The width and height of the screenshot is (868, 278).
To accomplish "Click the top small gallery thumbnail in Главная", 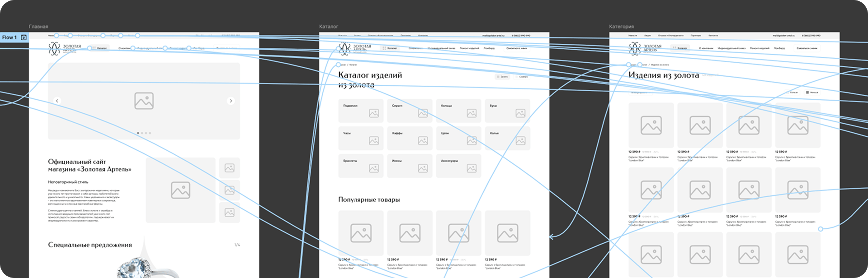I will pyautogui.click(x=230, y=168).
